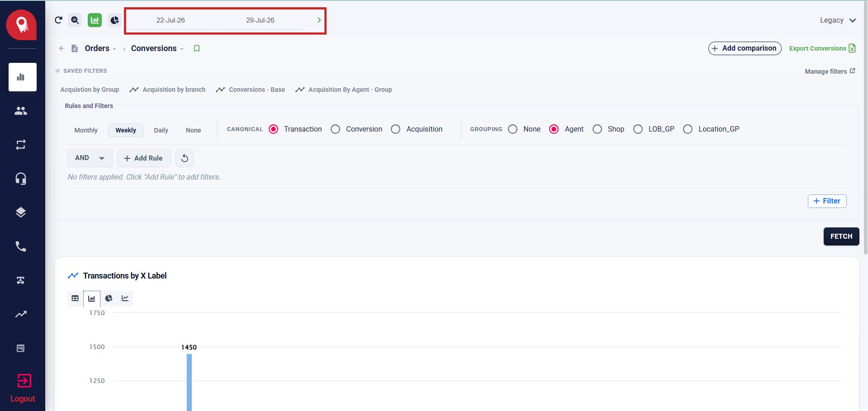Open the people/users sidebar icon
Screen dimensions: 868x411
pyautogui.click(x=21, y=111)
